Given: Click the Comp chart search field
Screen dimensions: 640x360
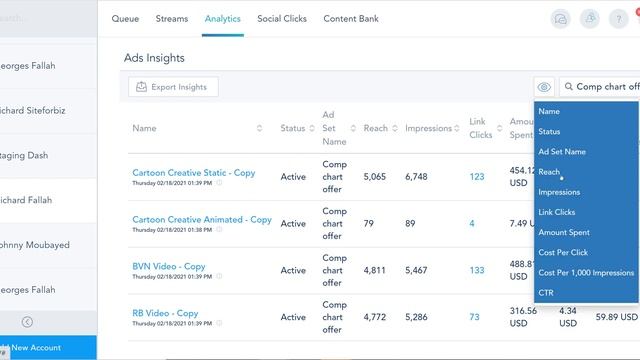Looking at the screenshot, I should (600, 87).
